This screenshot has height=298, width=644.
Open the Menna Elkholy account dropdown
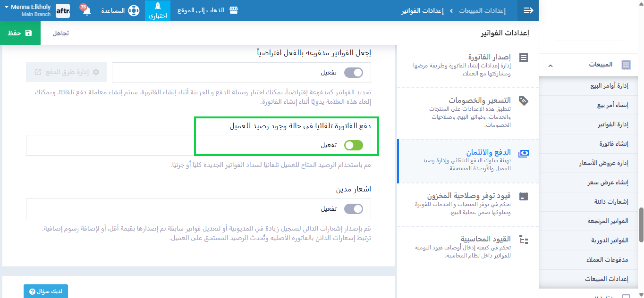coord(27,10)
